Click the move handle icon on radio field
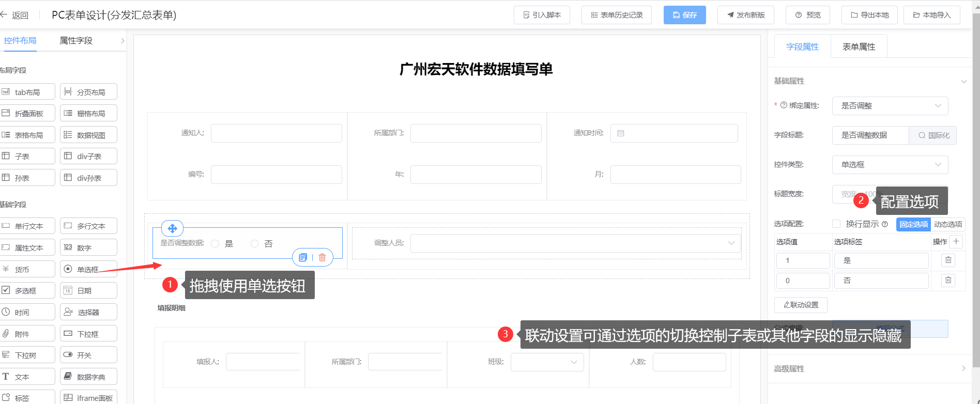The width and height of the screenshot is (980, 404). click(173, 228)
